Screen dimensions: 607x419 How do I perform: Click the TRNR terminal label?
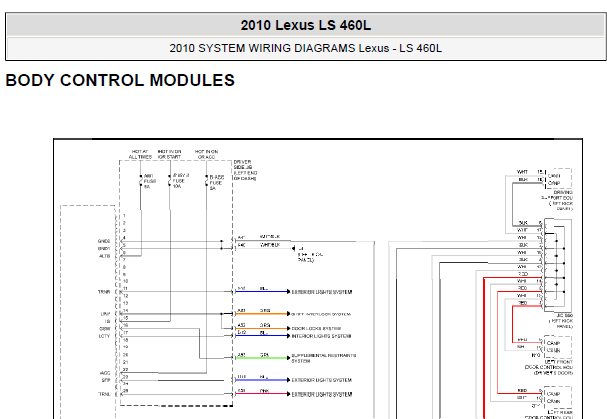[104, 292]
